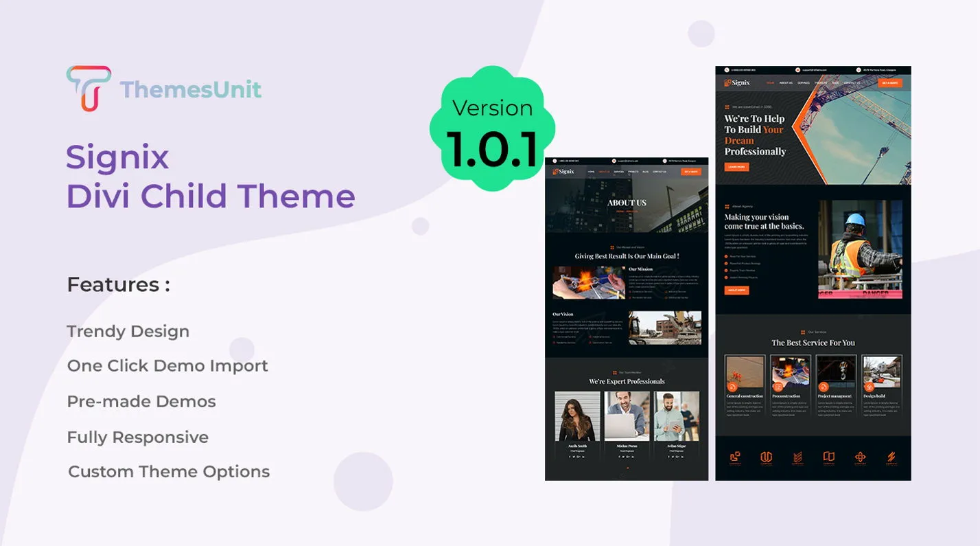Click the green Version 1.0.1 badge
This screenshot has width=980, height=546.
(x=492, y=128)
